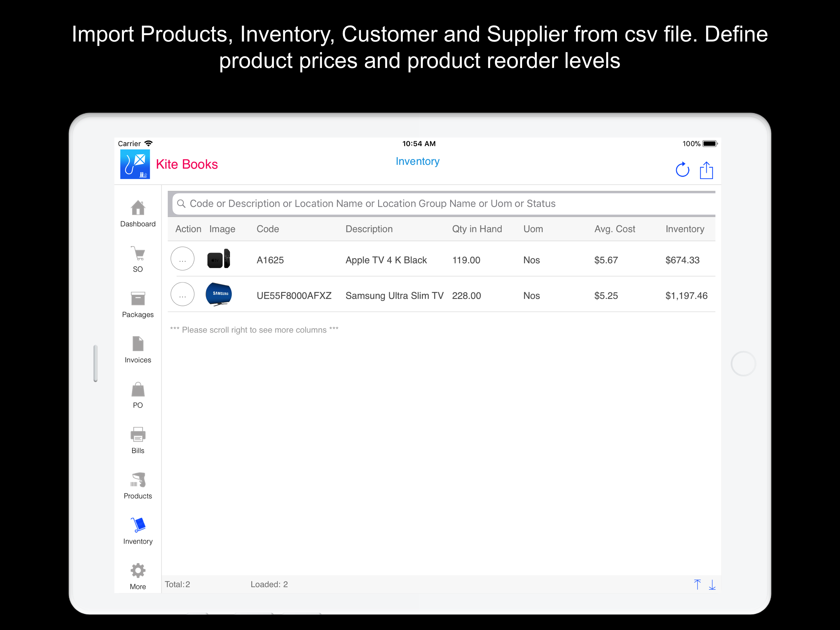Open the export/share options

pyautogui.click(x=706, y=170)
